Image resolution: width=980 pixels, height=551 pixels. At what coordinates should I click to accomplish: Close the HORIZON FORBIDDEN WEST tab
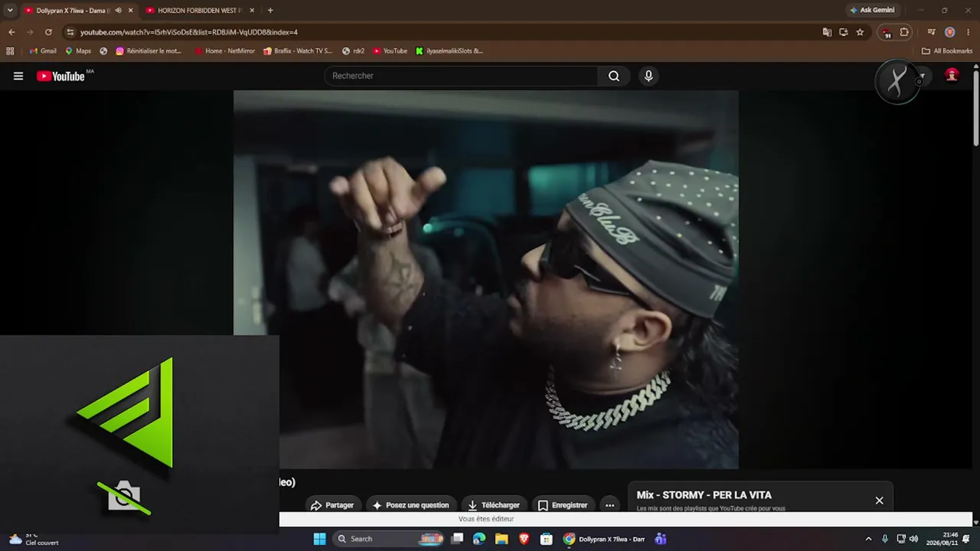tap(252, 11)
